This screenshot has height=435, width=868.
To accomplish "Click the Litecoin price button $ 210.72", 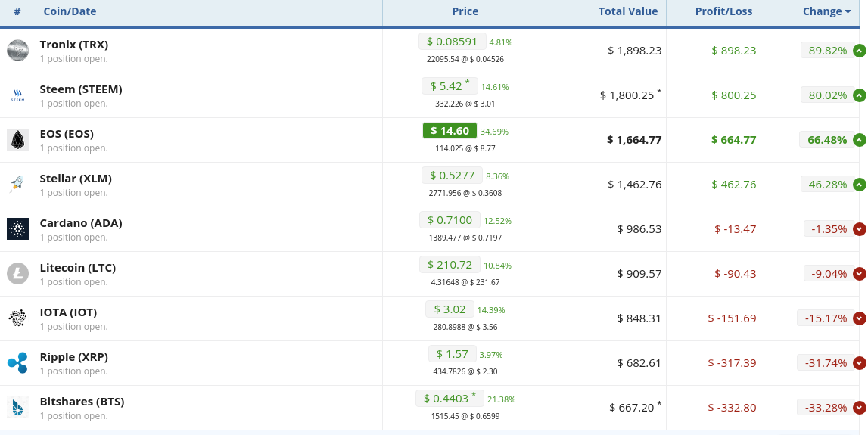I will [x=450, y=265].
